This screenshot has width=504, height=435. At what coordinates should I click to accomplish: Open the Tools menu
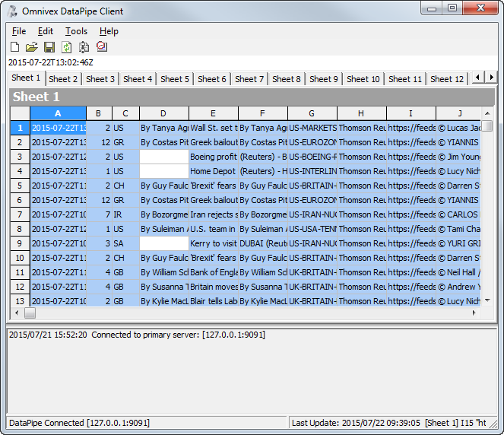[76, 31]
